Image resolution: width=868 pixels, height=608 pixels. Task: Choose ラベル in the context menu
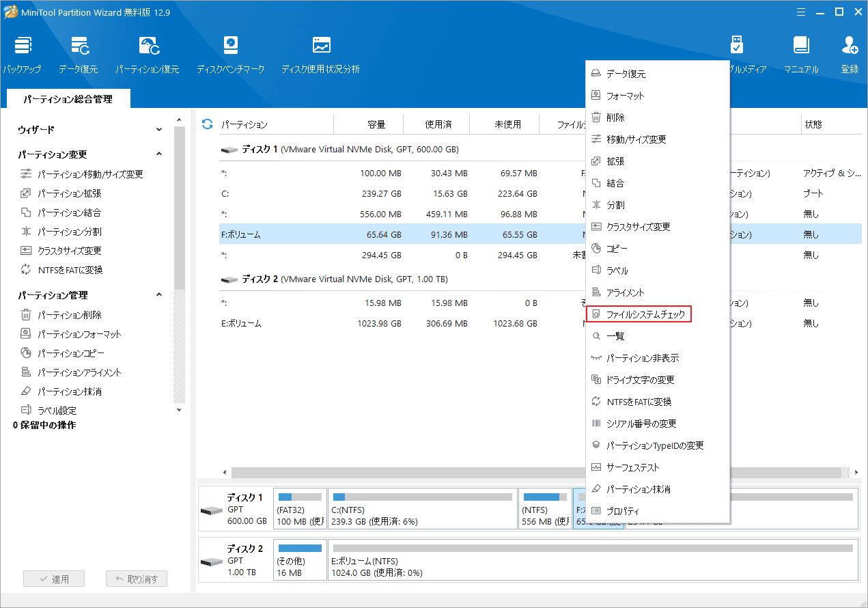click(x=658, y=271)
